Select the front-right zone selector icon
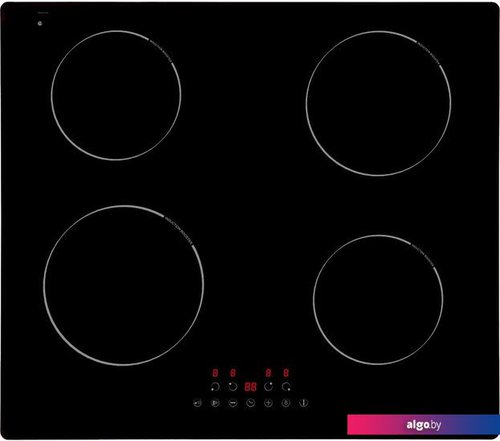 tap(286, 387)
